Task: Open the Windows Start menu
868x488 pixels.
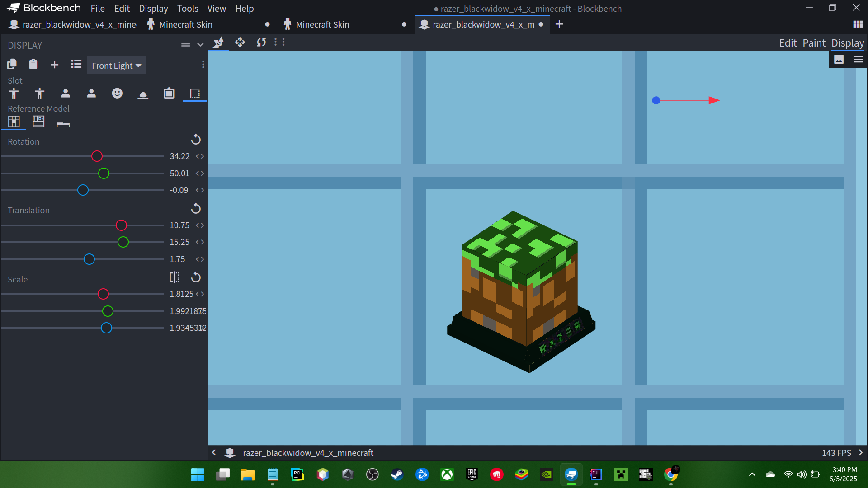Action: tap(198, 474)
